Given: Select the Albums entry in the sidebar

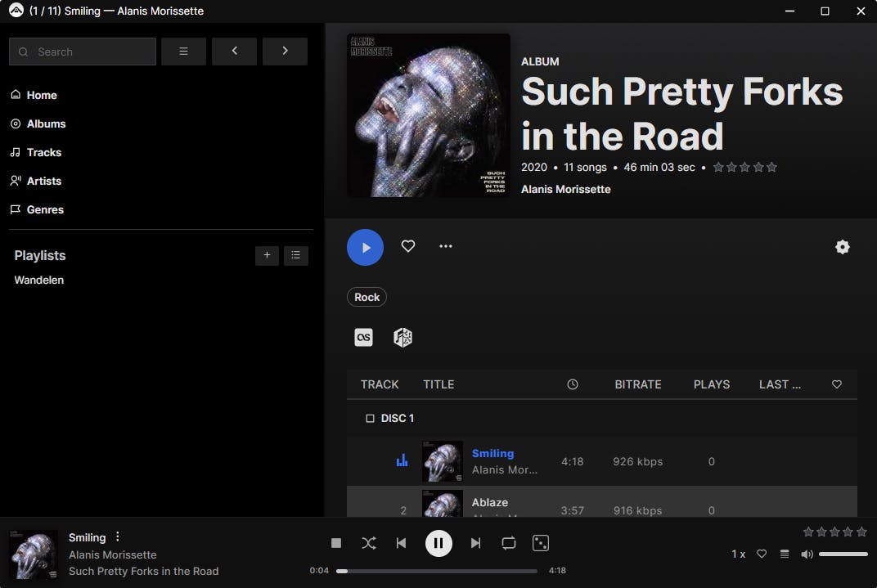Looking at the screenshot, I should pyautogui.click(x=44, y=123).
